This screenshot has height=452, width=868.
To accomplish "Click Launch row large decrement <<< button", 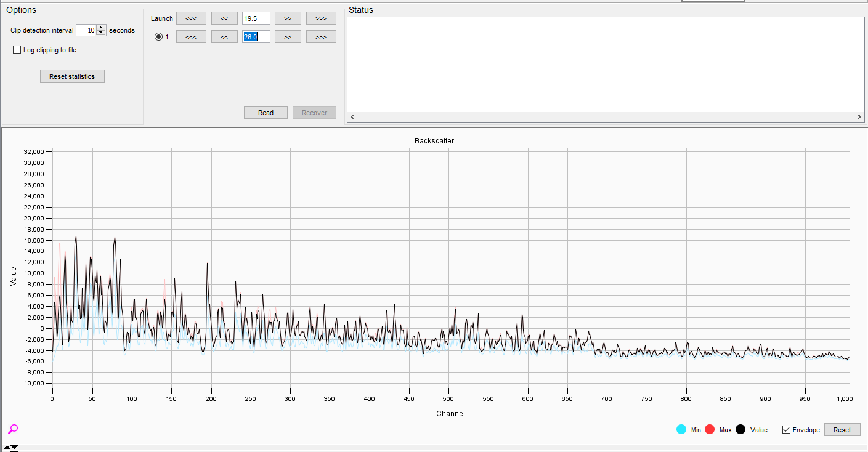I will point(191,18).
